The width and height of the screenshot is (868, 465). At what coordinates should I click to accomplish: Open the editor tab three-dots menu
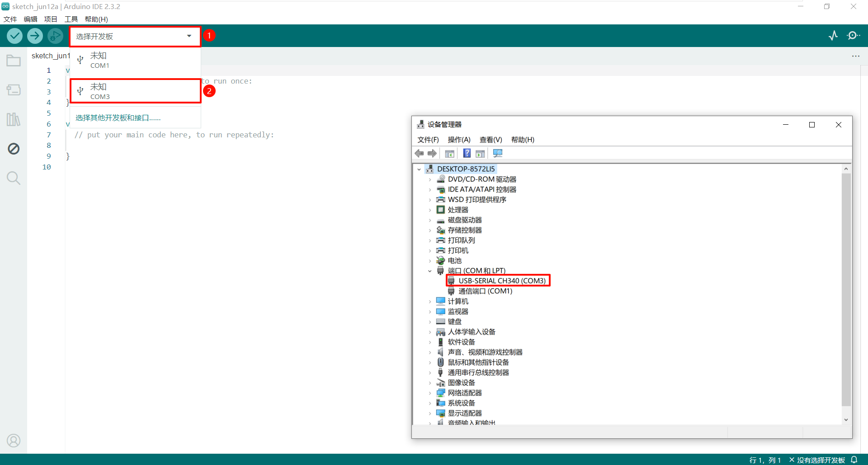click(x=856, y=56)
